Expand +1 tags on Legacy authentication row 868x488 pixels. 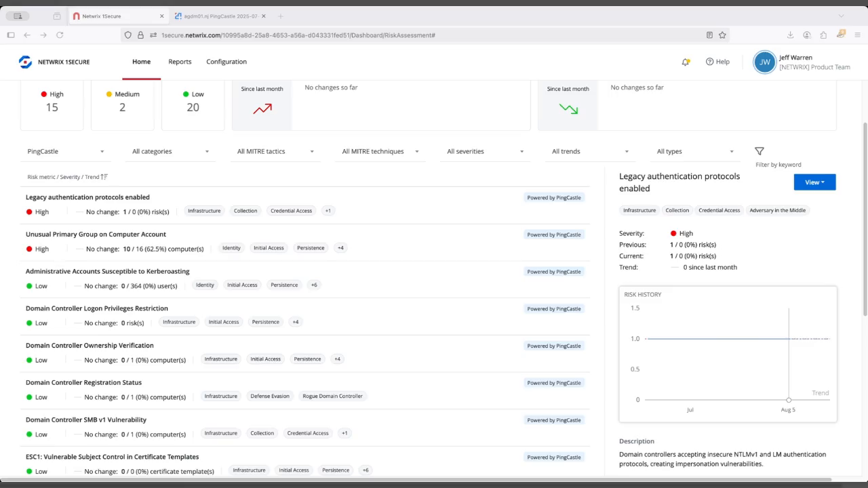click(x=328, y=211)
